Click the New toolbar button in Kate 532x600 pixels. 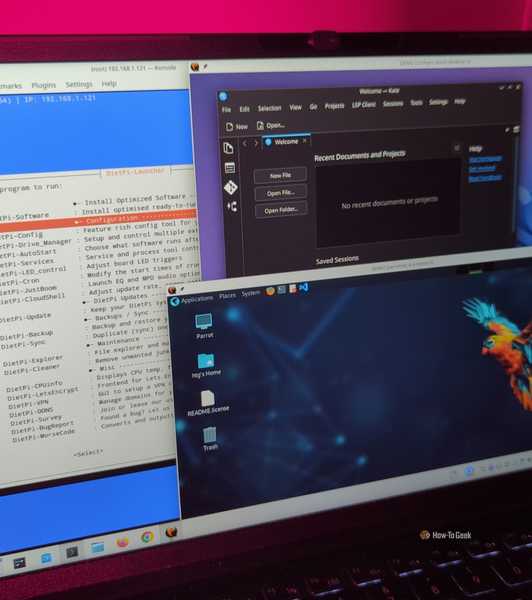(x=237, y=127)
